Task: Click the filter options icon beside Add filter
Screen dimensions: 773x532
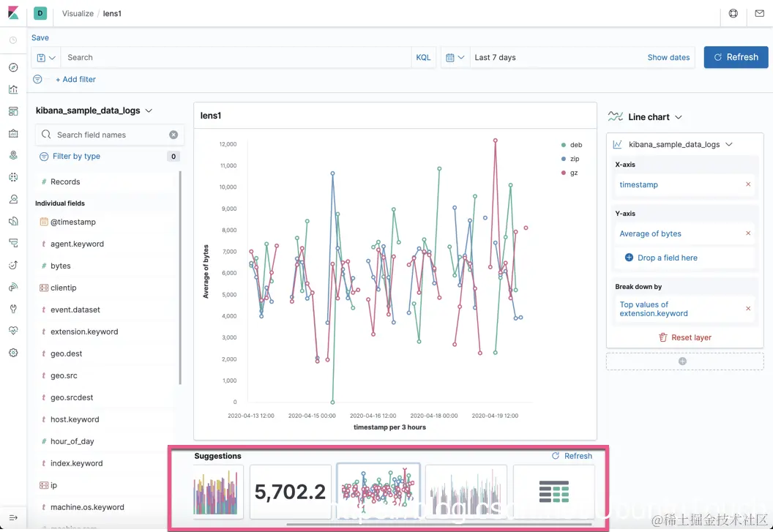Action: point(37,79)
